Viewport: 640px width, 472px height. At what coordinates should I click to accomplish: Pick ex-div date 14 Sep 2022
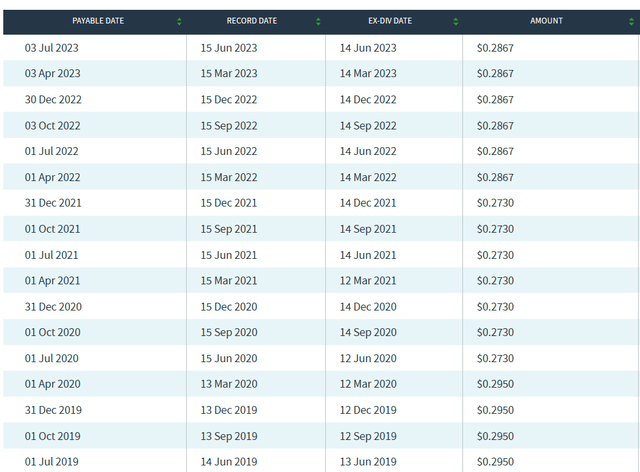368,125
